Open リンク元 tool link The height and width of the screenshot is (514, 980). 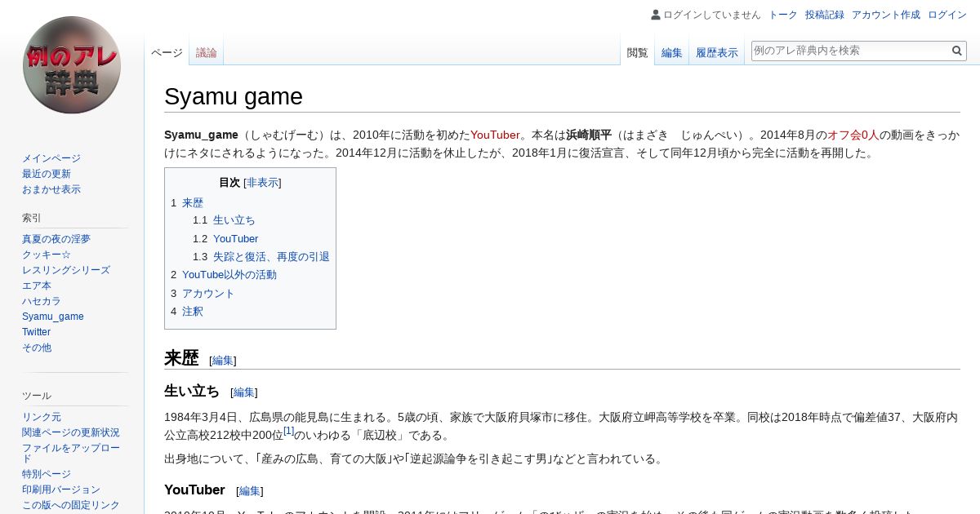pyautogui.click(x=42, y=417)
